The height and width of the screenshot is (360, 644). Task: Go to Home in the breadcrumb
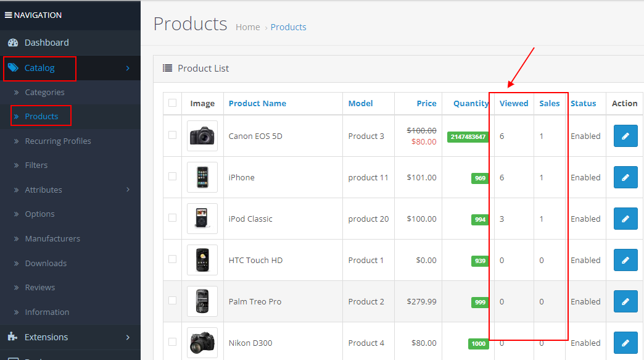tap(247, 27)
